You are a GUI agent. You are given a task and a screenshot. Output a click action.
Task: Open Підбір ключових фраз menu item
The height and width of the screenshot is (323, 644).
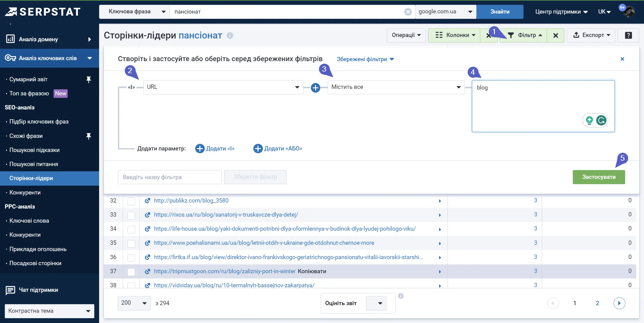click(39, 122)
